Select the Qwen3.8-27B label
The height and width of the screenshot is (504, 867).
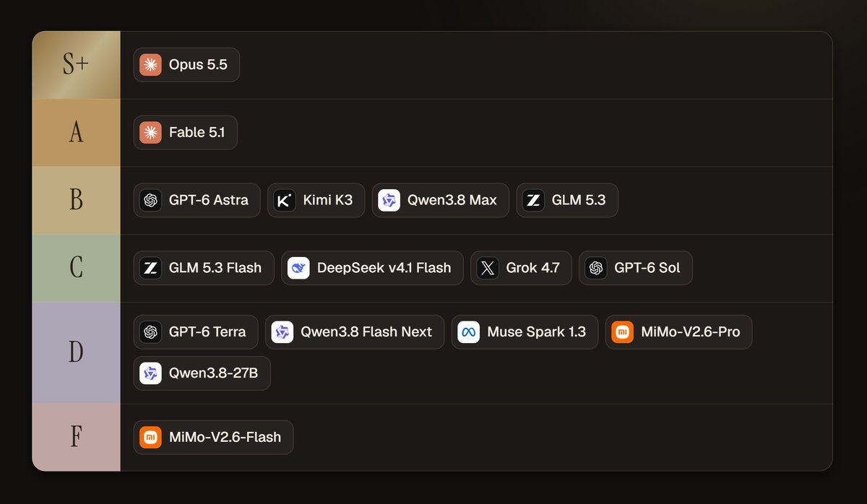click(214, 373)
